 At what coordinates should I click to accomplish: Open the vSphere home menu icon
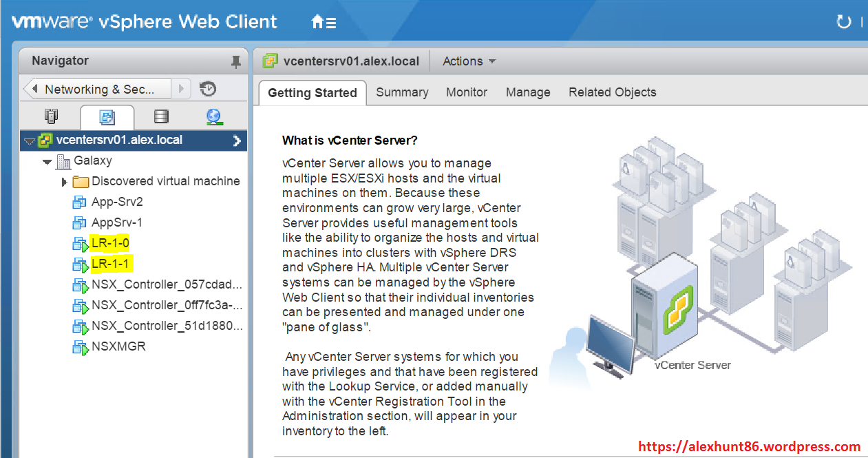(x=324, y=22)
